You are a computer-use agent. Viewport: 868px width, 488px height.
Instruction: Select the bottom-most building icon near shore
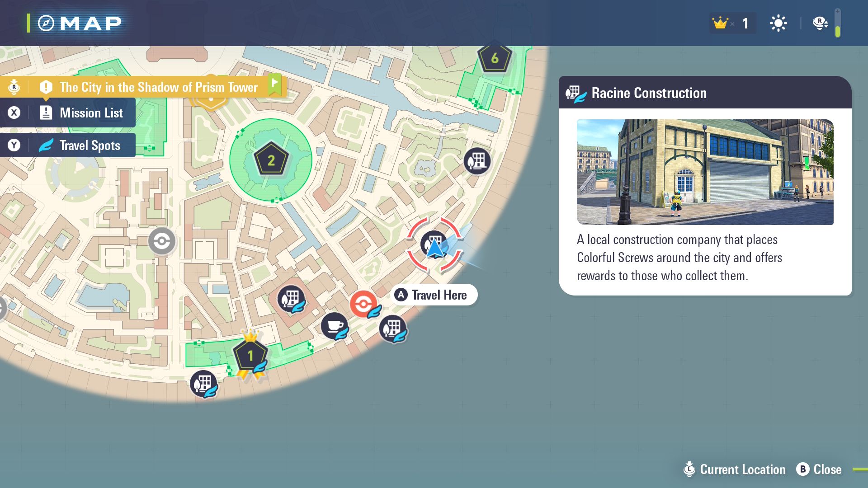coord(203,384)
